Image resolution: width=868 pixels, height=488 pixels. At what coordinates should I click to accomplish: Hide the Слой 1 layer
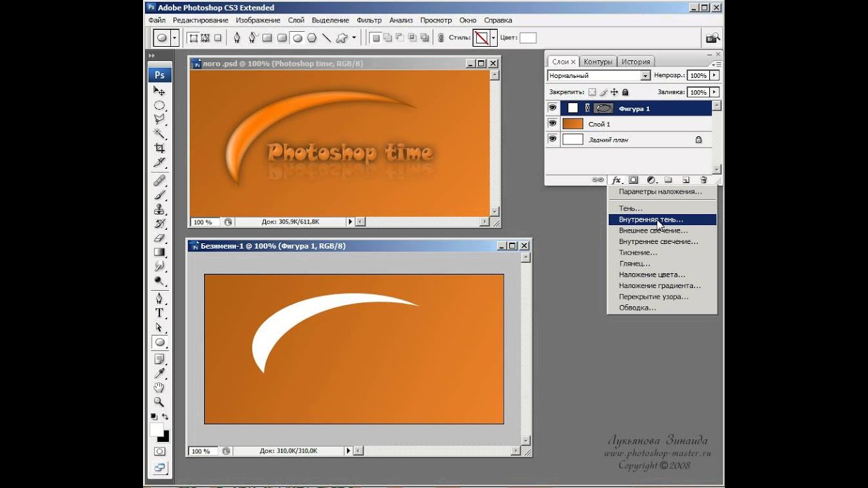click(x=552, y=123)
